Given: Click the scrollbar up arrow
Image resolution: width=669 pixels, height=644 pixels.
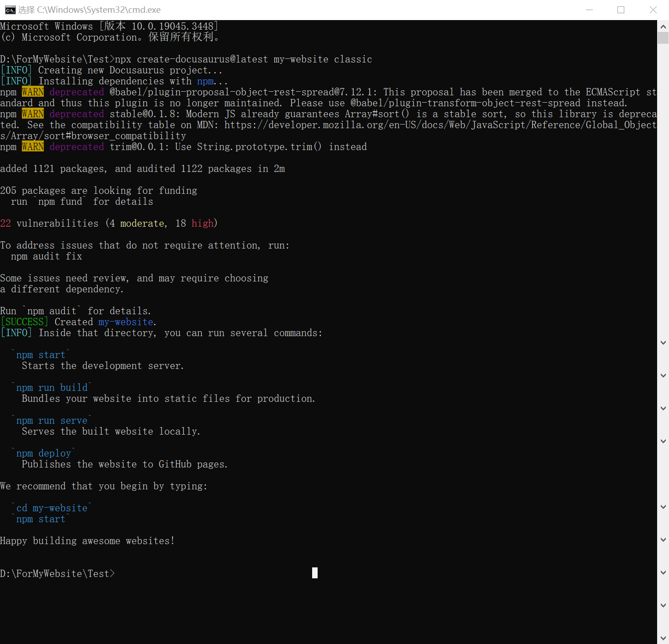Looking at the screenshot, I should [x=663, y=26].
